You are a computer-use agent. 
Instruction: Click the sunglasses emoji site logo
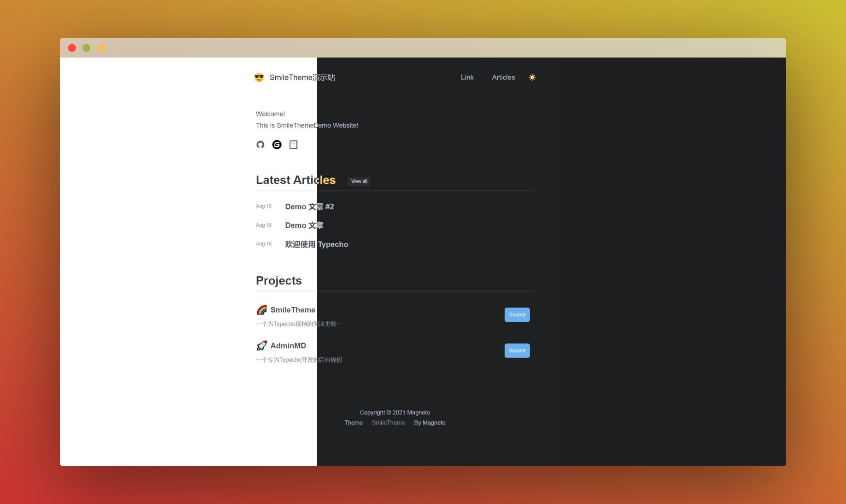(259, 77)
